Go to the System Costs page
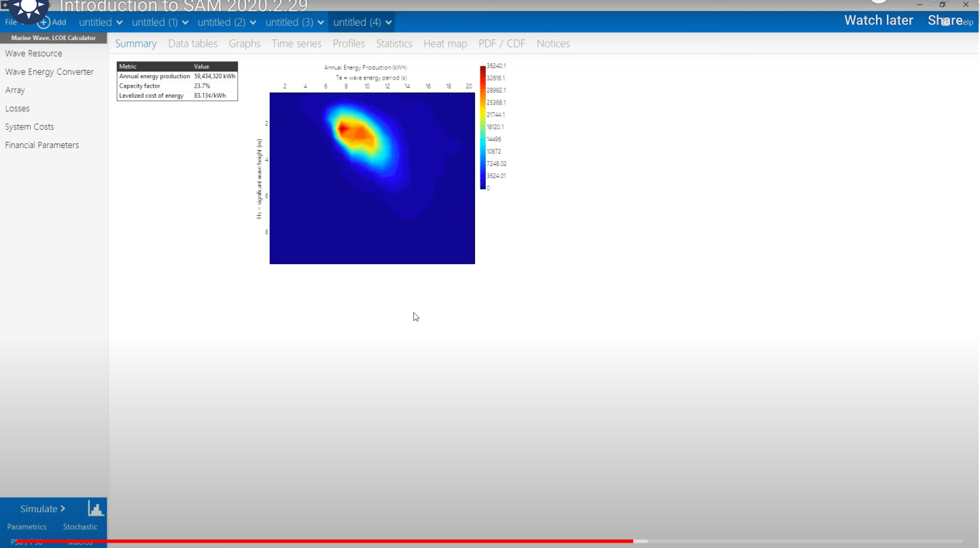This screenshot has width=980, height=548. 29,126
